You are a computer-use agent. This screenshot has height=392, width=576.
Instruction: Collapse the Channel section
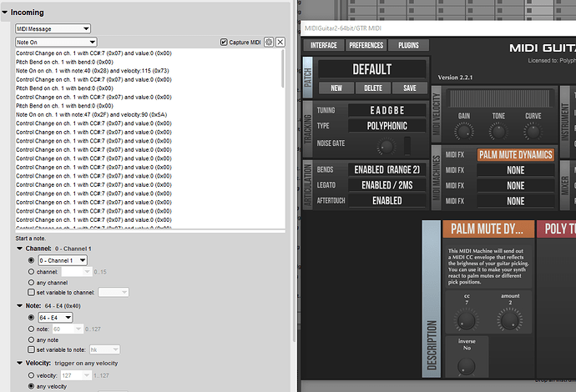[20, 249]
